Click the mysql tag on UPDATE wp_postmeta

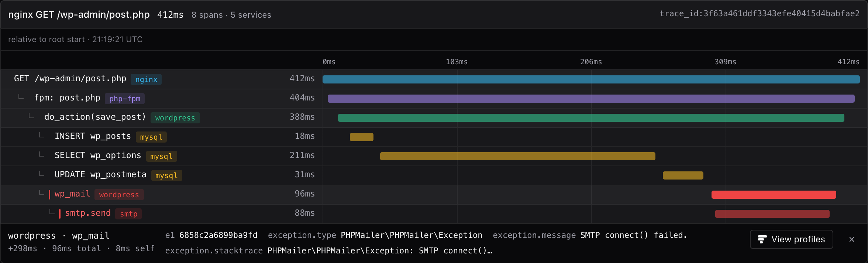[167, 175]
